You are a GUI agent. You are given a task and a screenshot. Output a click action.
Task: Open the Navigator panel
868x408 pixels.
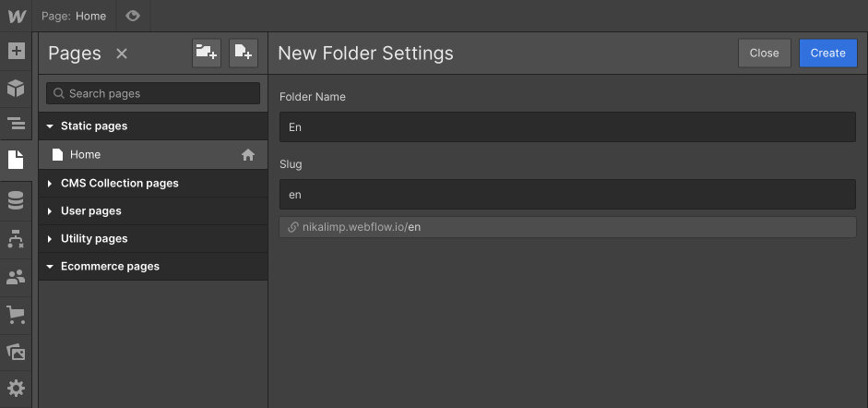[x=17, y=123]
